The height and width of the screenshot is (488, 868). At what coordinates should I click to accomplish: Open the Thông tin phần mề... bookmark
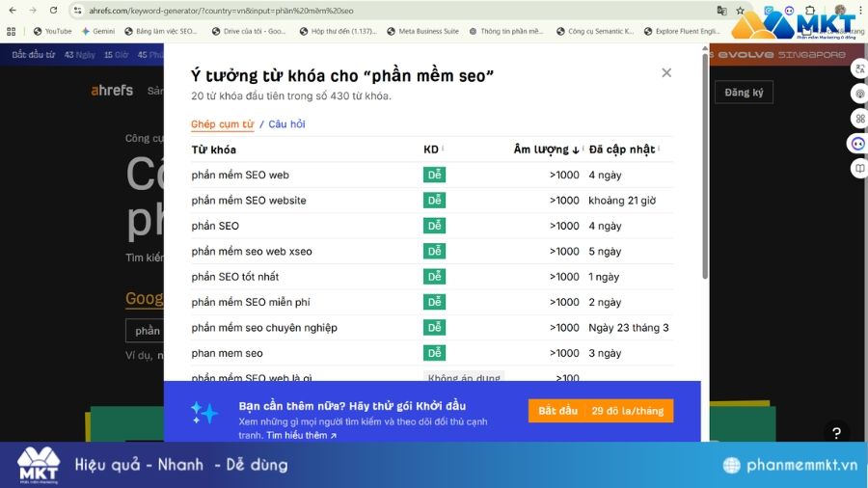tap(506, 32)
